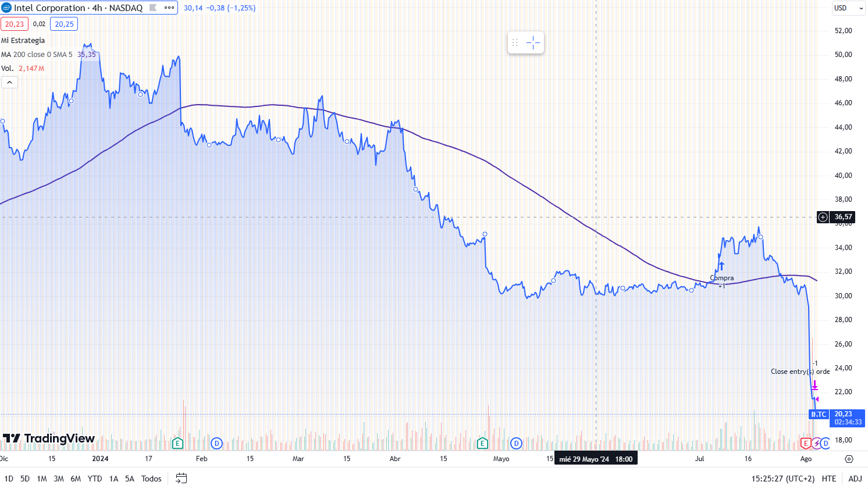
Task: Click the blue 20,25 buy price button
Action: coord(64,24)
